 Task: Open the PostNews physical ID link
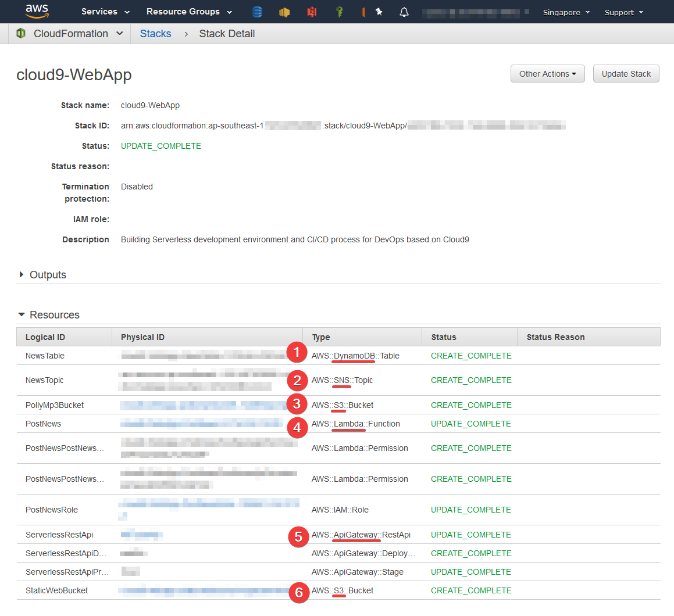tap(202, 424)
